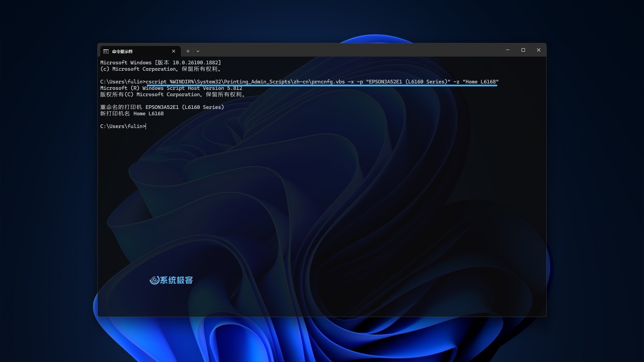The height and width of the screenshot is (362, 644).
Task: Open a new terminal tab with the plus button
Action: click(188, 51)
